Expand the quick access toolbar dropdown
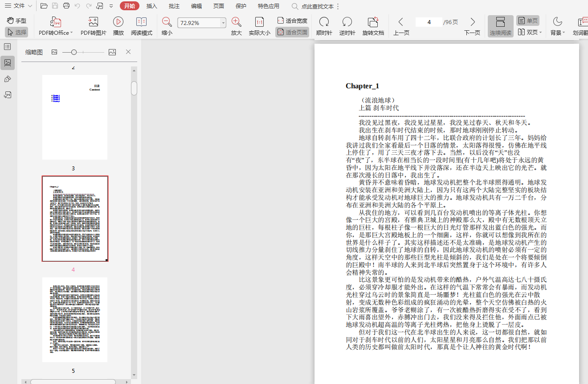 [111, 6]
